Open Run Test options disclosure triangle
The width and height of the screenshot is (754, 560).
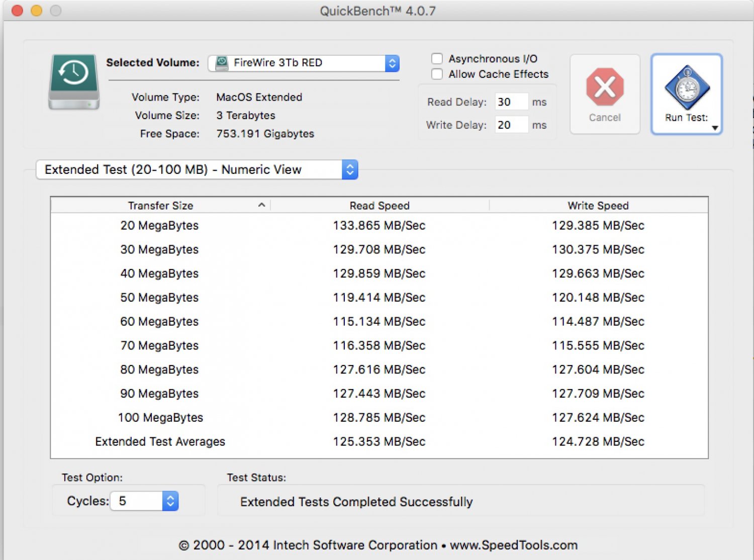[x=715, y=128]
